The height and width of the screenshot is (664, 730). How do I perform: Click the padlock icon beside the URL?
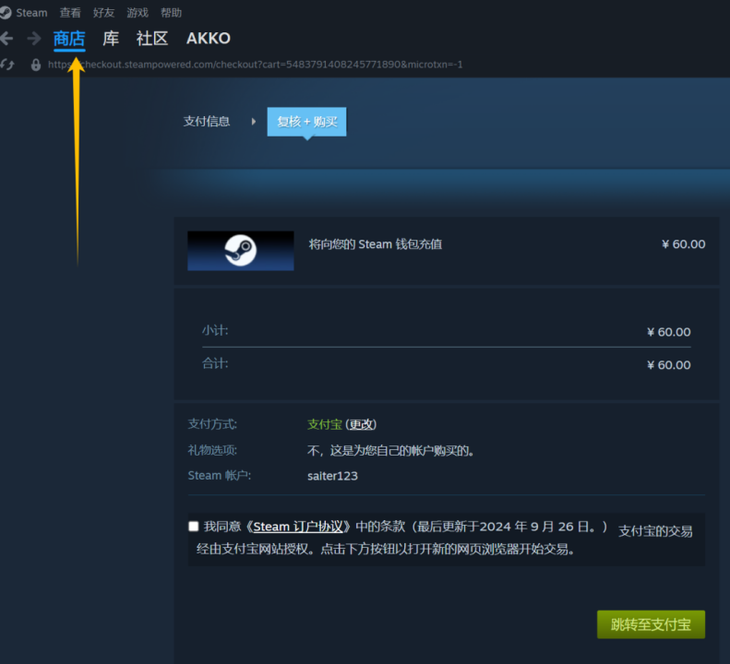35,64
